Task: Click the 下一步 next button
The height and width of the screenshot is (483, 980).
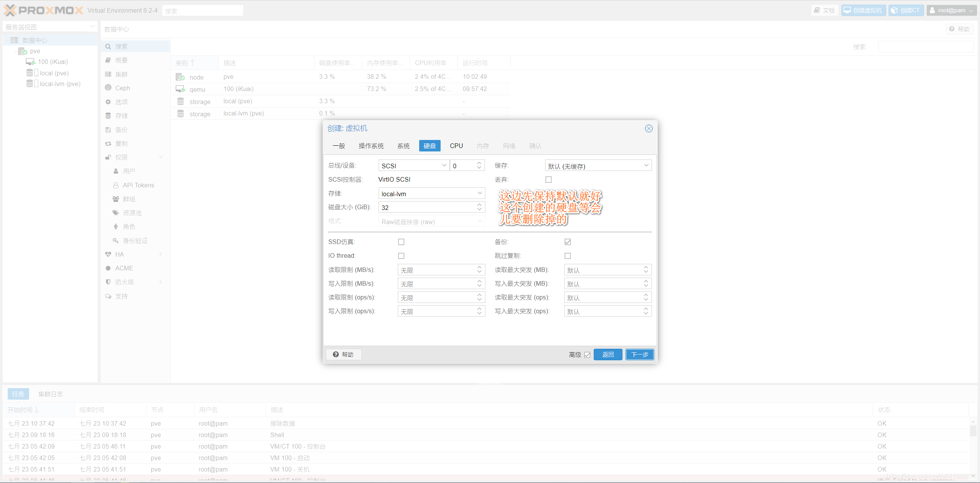Action: [x=640, y=355]
